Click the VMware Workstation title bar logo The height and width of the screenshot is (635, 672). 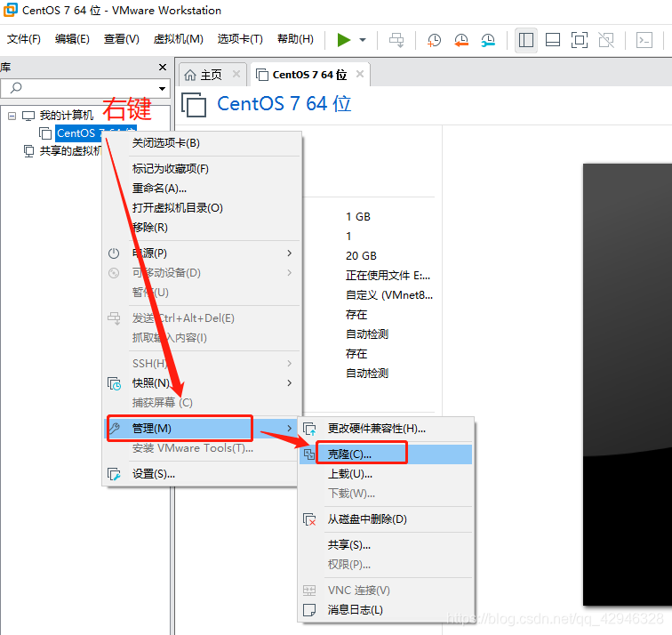pyautogui.click(x=11, y=10)
